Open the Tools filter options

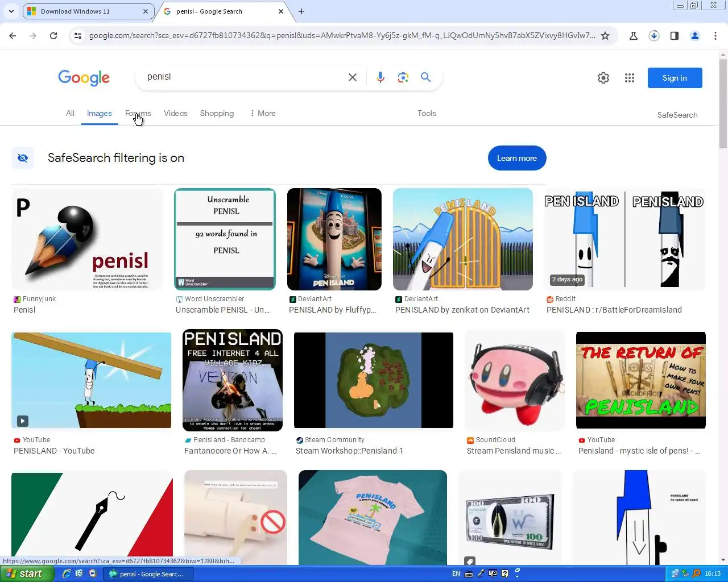click(427, 113)
